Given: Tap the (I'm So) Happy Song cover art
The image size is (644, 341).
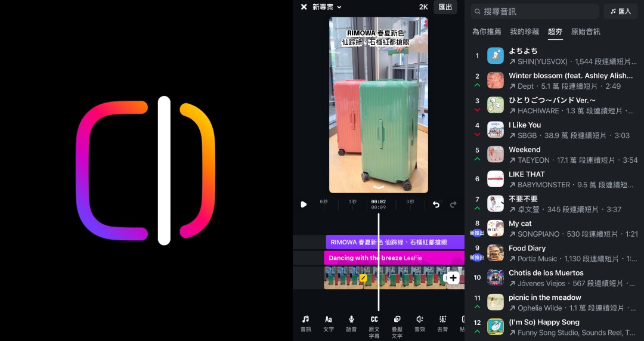Looking at the screenshot, I should pyautogui.click(x=496, y=327).
